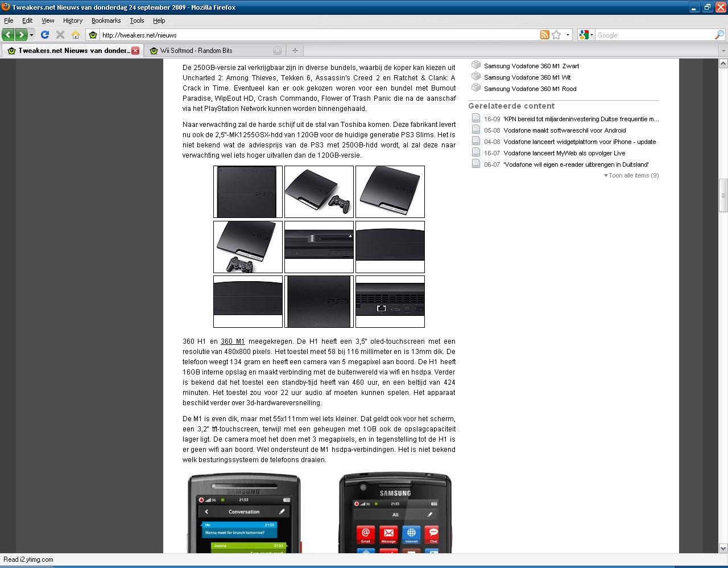This screenshot has width=728, height=568.
Task: Stop loading the page
Action: point(60,35)
